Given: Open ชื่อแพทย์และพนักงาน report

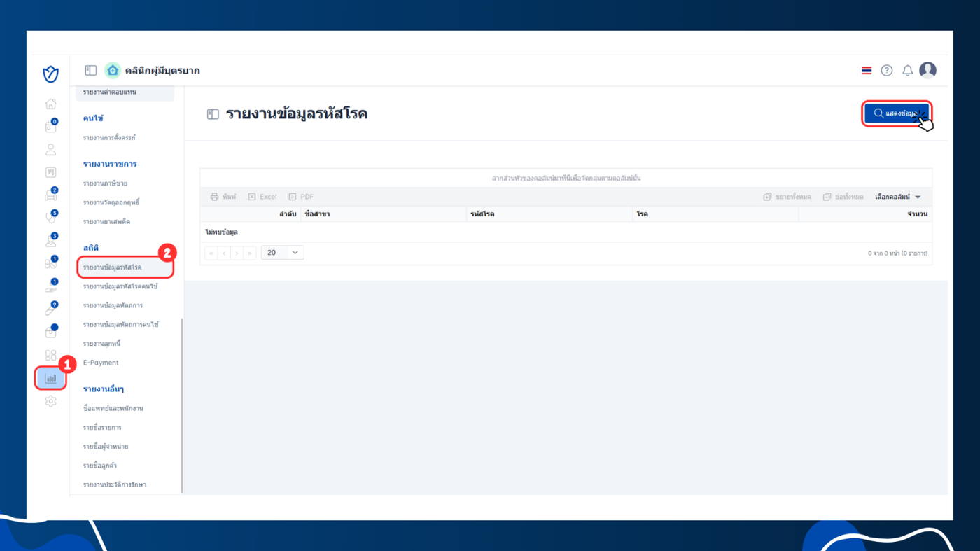Looking at the screenshot, I should tap(113, 408).
